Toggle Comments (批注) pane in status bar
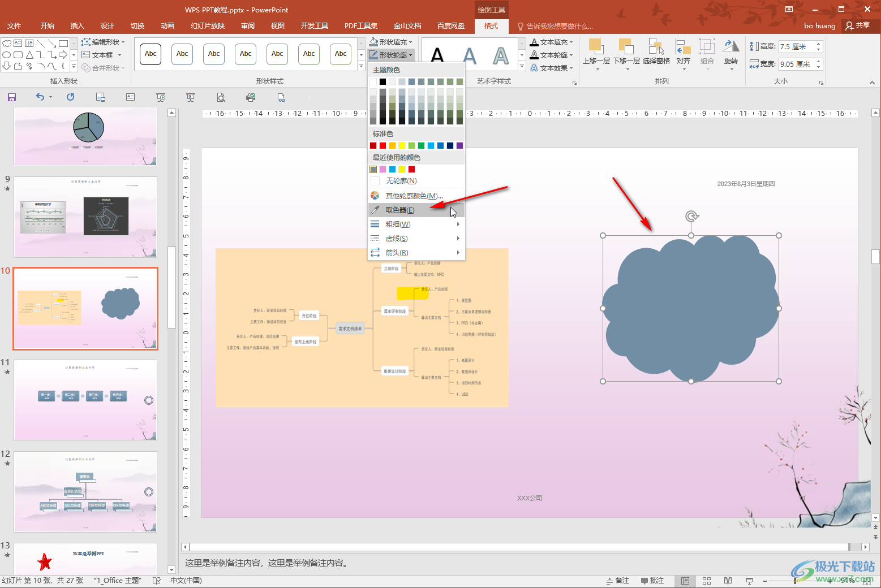 [x=652, y=581]
